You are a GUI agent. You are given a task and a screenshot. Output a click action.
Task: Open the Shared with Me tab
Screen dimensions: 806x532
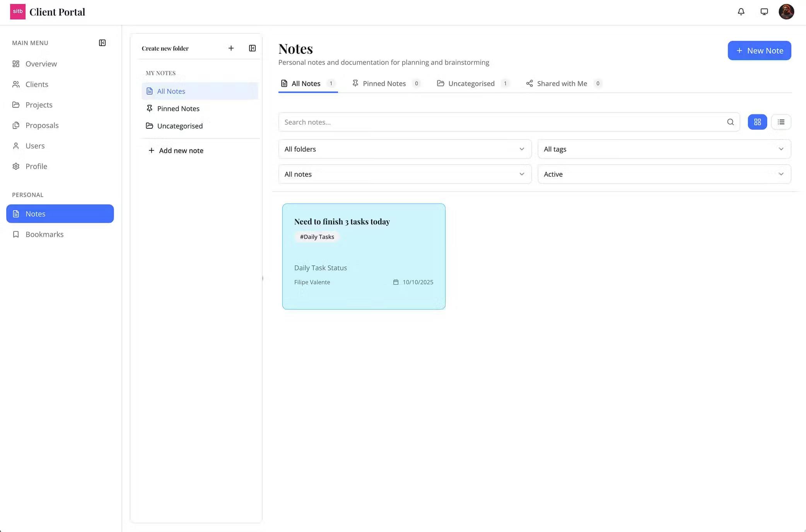coord(562,84)
